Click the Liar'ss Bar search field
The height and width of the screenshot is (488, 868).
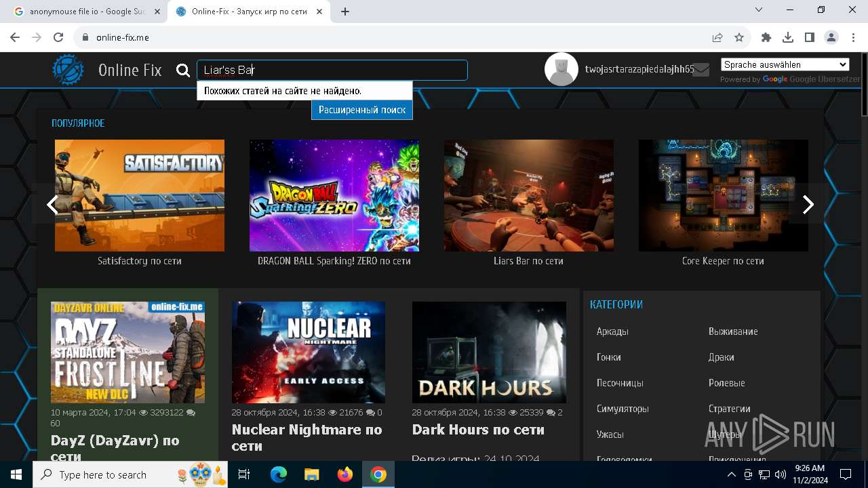tap(332, 70)
